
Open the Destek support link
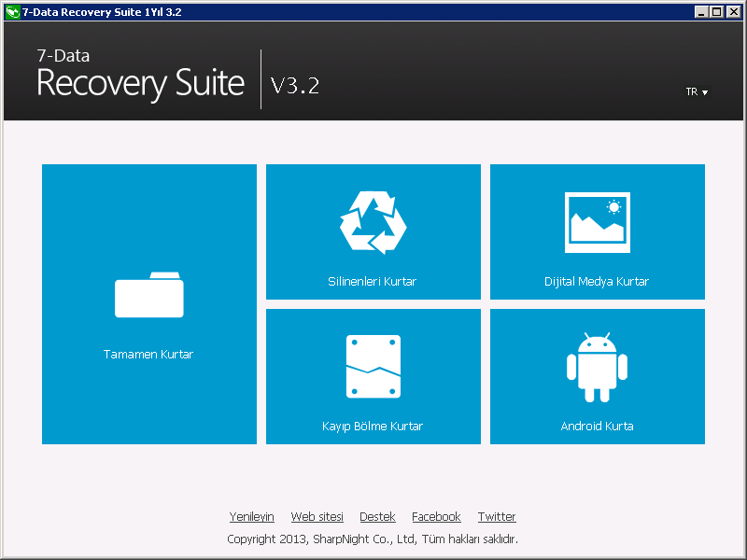pos(377,517)
